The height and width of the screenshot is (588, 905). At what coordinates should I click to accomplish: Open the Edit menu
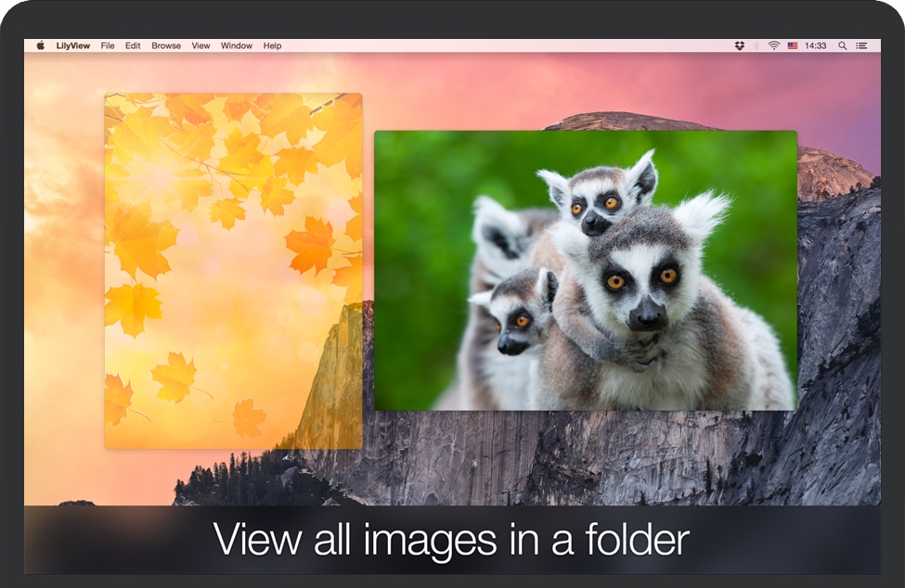[x=133, y=45]
